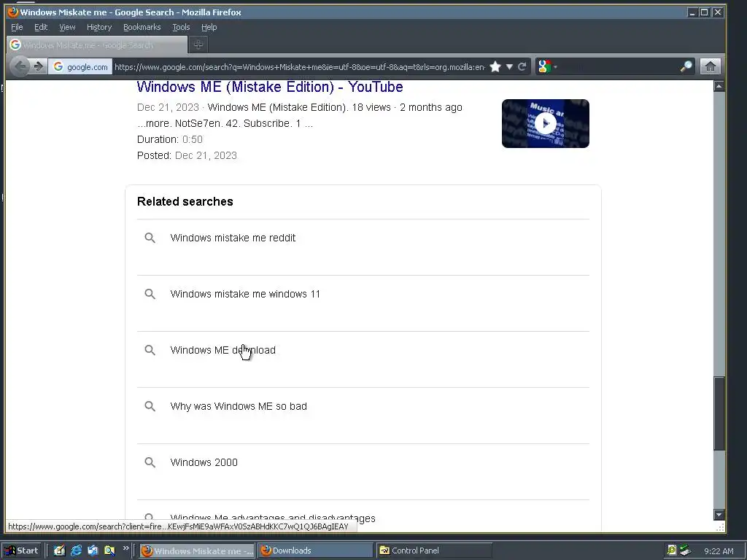747x560 pixels.
Task: Click search icon beside Windows mistake me reddit
Action: 150,238
